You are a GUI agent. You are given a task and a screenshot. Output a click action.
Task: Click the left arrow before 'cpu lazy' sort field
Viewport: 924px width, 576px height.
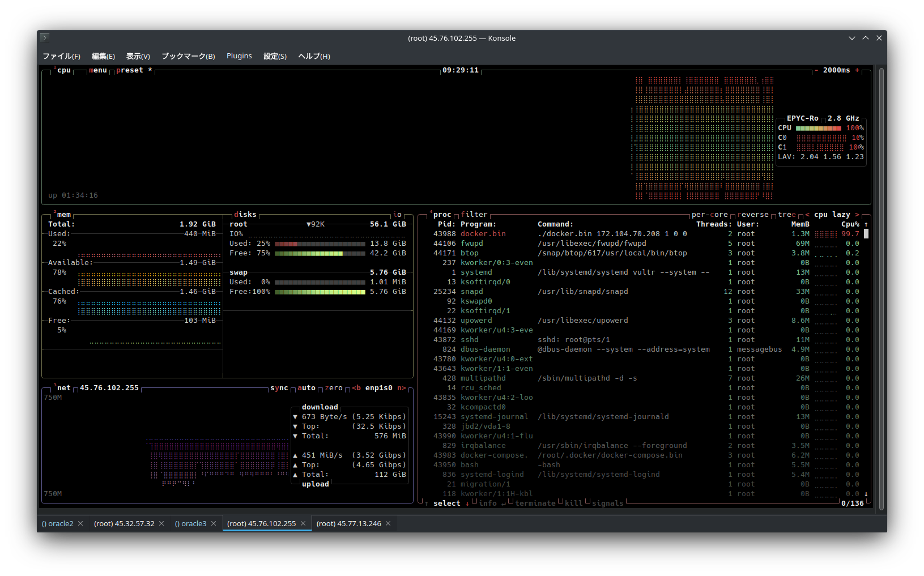[807, 215]
